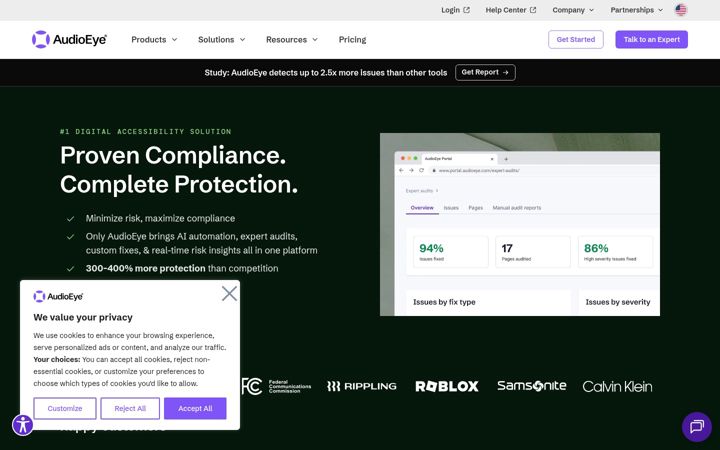Image resolution: width=720 pixels, height=450 pixels.
Task: Click the AudioEye logo in cookie popup
Action: click(x=58, y=297)
